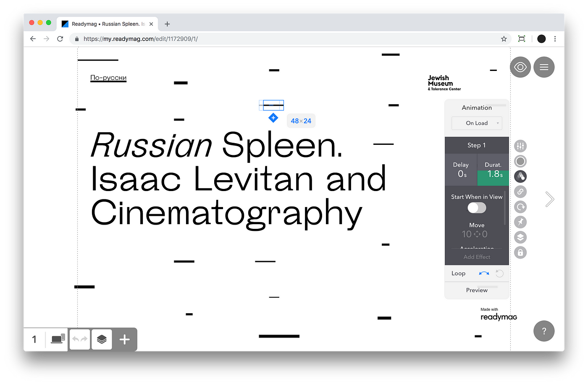Click the Animation panel title
588x385 pixels.
(477, 107)
